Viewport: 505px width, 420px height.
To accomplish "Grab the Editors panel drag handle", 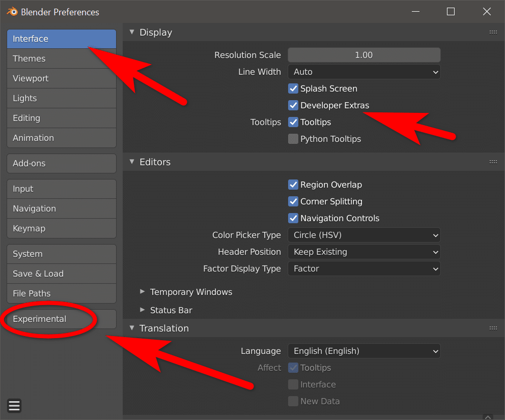I will (x=493, y=162).
